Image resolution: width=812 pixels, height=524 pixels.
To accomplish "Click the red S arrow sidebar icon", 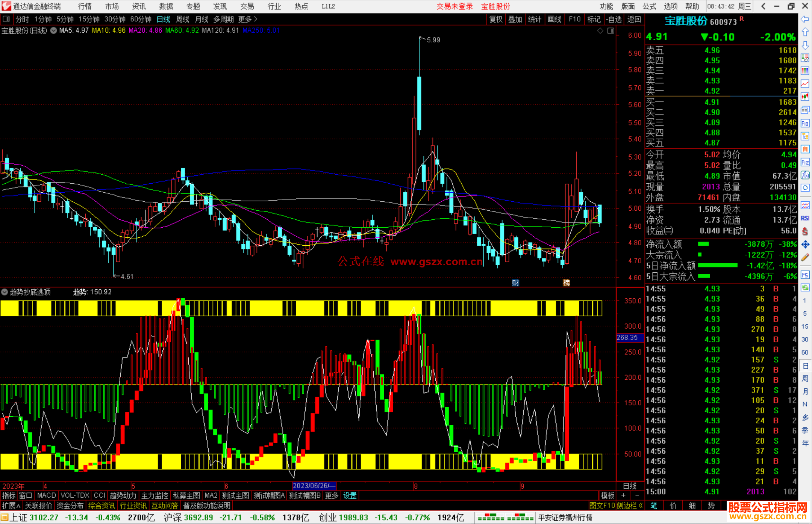I will [805, 231].
